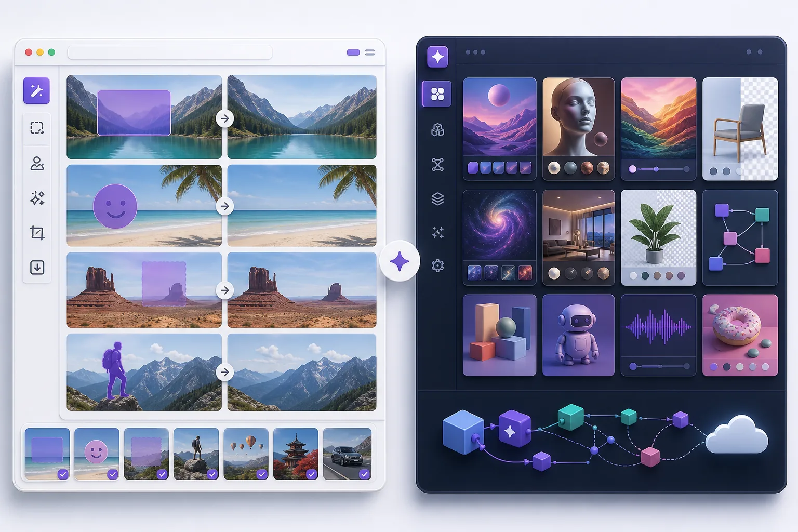Pick the first variant thumbnail under the galaxy card
The image size is (798, 532).
click(x=474, y=272)
